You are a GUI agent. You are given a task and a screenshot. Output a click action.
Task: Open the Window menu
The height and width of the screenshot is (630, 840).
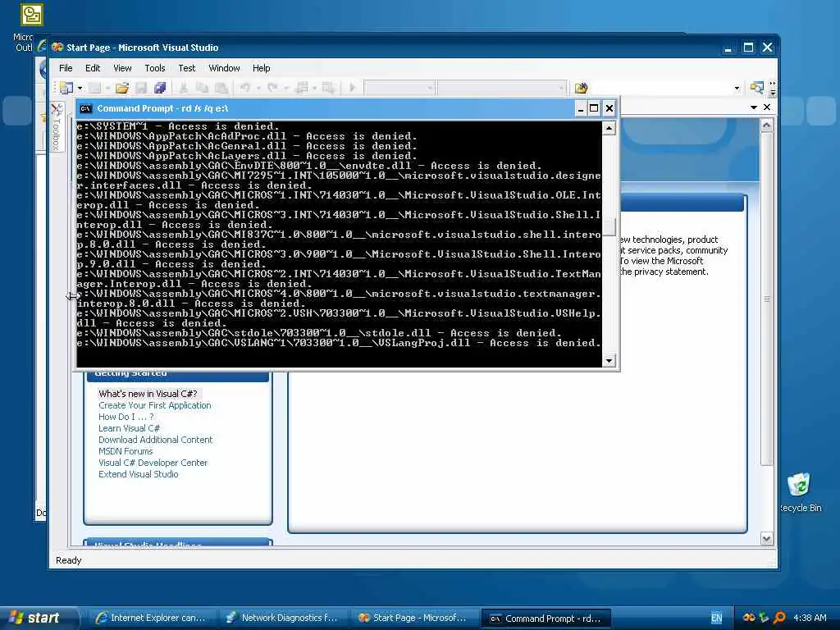224,68
